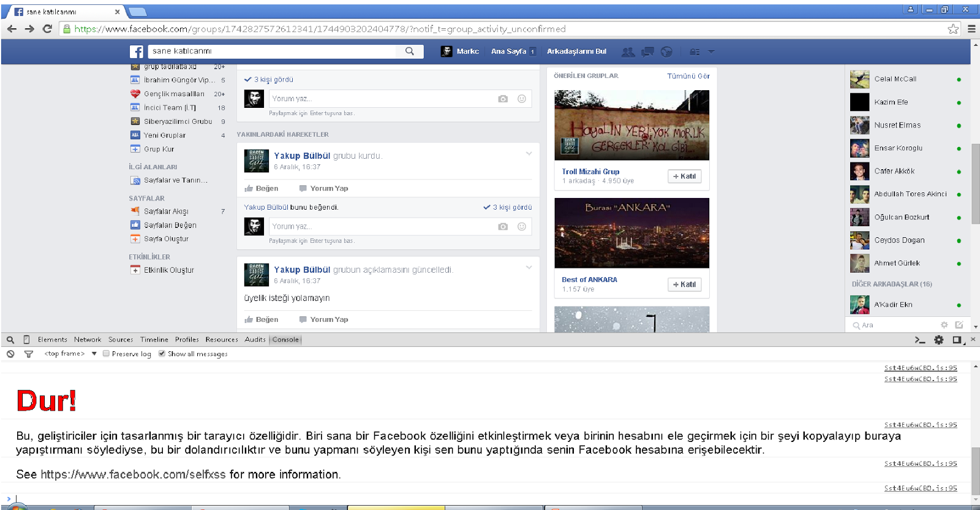The height and width of the screenshot is (510, 980).
Task: Expand options arrow on 'grubu kurdu' post
Action: tap(529, 153)
